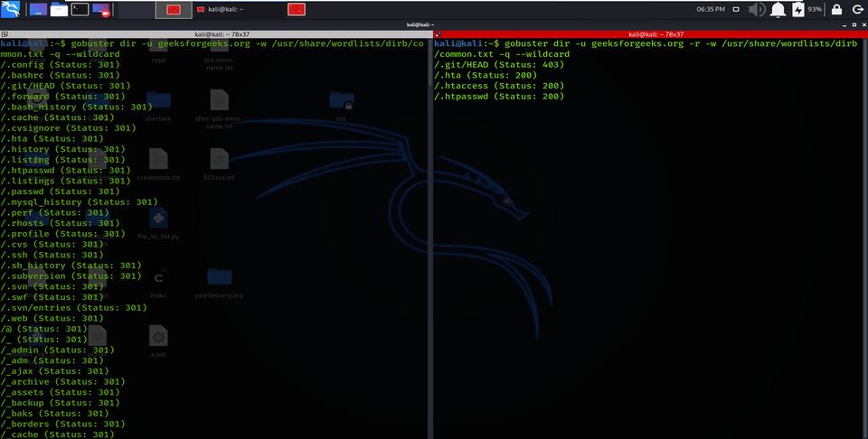Click the 93% battery percentage label
Image resolution: width=868 pixels, height=439 pixels.
(x=815, y=9)
